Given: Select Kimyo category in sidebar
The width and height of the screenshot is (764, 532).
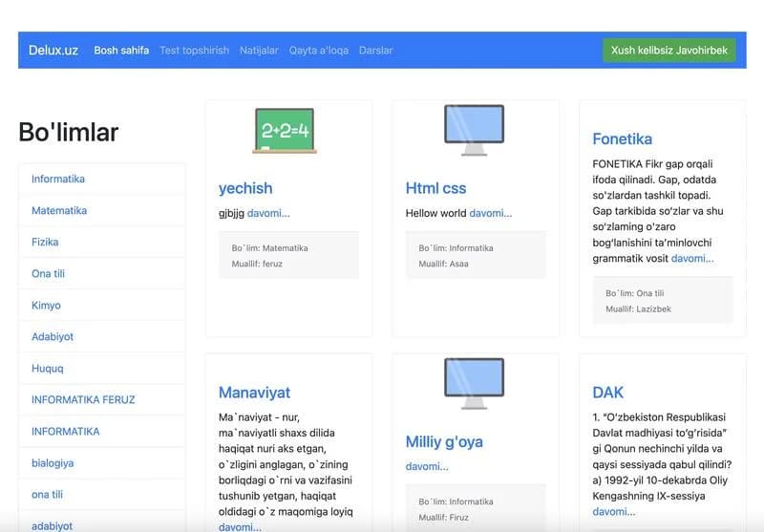Looking at the screenshot, I should coord(102,306).
